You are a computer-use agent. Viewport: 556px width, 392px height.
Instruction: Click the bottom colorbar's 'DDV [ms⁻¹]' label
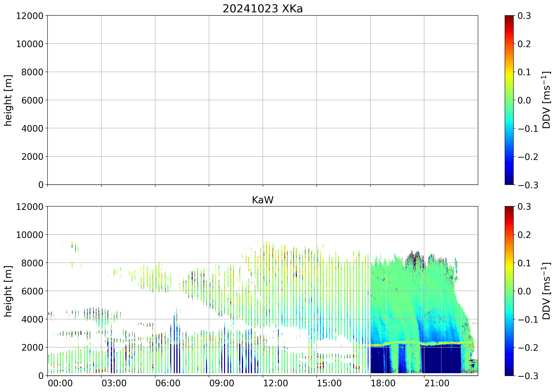(x=546, y=291)
